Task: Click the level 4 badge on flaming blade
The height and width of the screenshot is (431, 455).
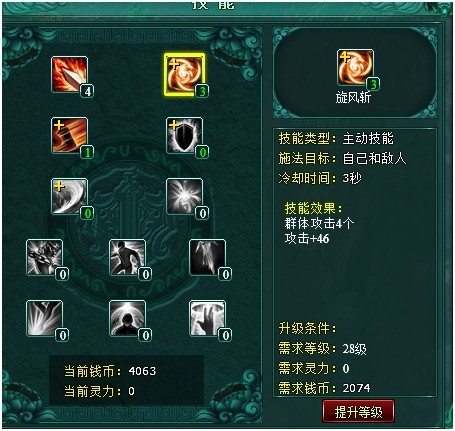Action: [x=87, y=91]
